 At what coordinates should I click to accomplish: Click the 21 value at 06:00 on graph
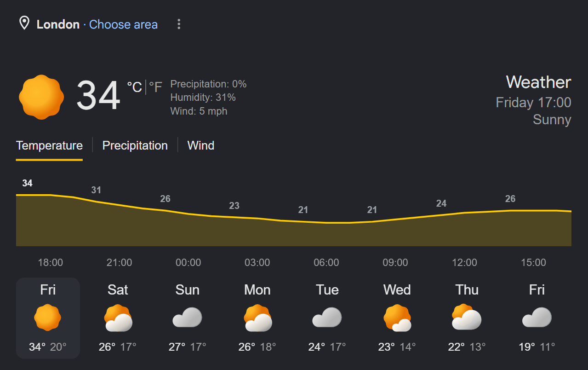coord(303,210)
